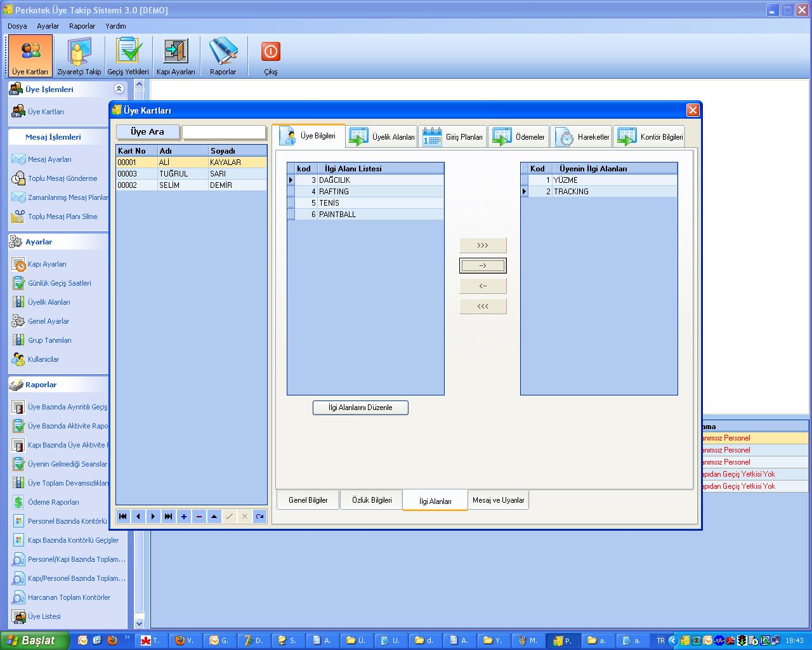
Task: Open the Raporlar toolbar icon
Action: pyautogui.click(x=223, y=56)
